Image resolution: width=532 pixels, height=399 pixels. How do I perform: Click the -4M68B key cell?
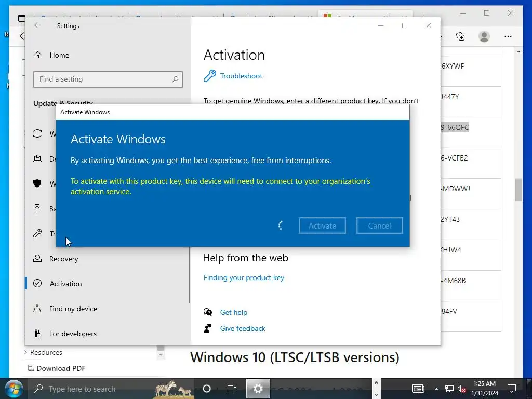coord(453,281)
